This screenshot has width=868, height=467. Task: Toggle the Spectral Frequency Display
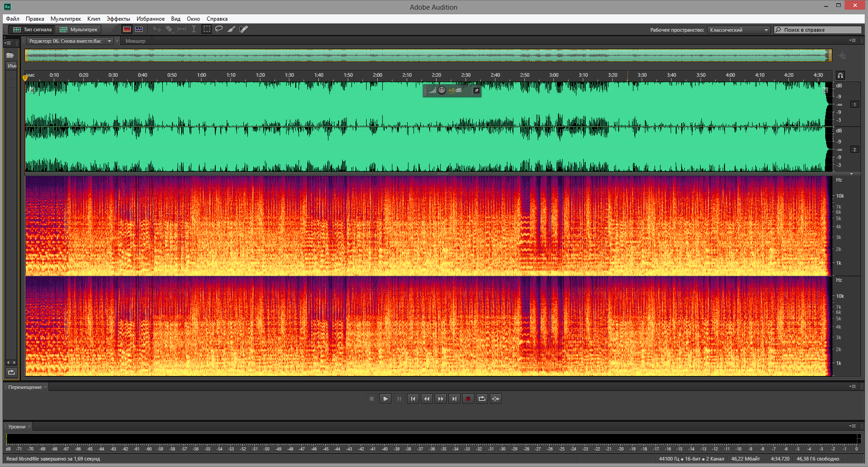127,29
